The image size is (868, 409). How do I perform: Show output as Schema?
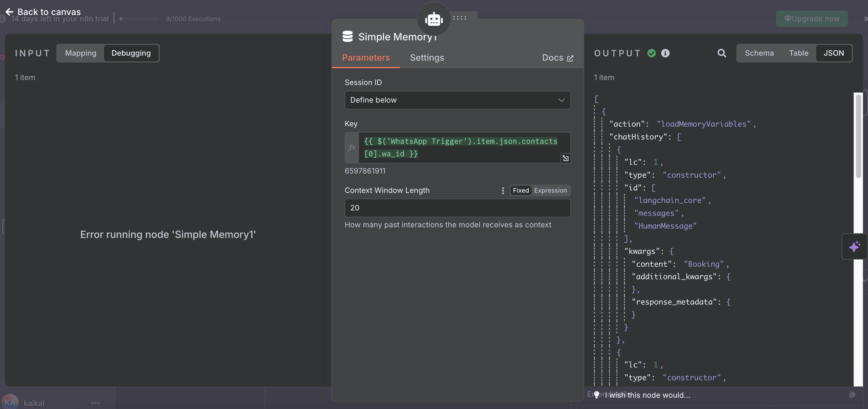click(x=759, y=53)
